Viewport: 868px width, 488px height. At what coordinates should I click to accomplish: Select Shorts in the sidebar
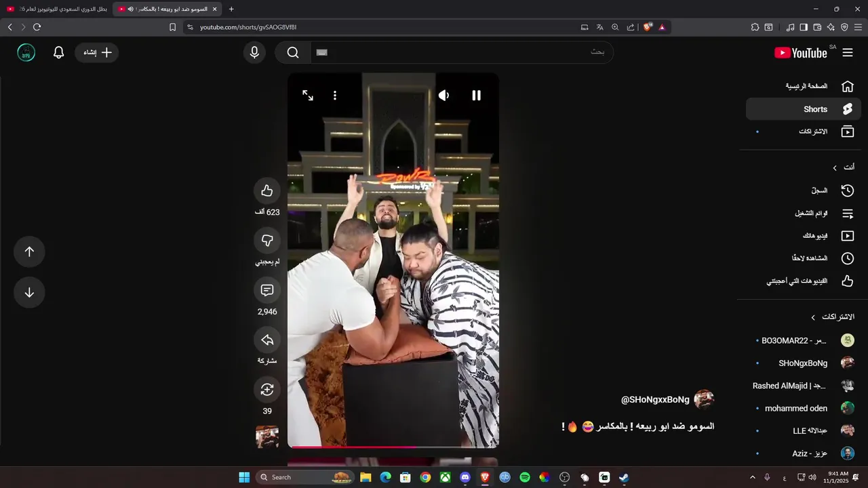click(804, 109)
